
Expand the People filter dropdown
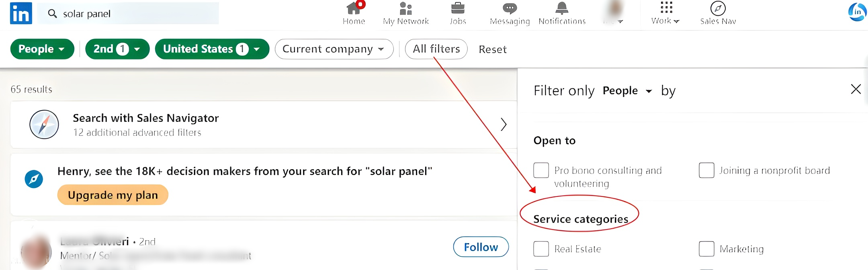(42, 49)
